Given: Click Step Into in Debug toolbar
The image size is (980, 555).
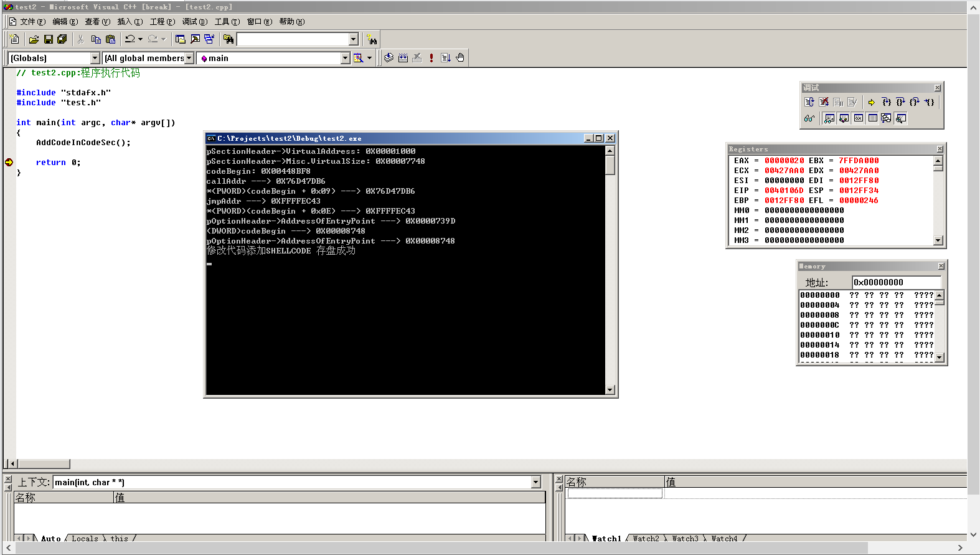Looking at the screenshot, I should (886, 102).
